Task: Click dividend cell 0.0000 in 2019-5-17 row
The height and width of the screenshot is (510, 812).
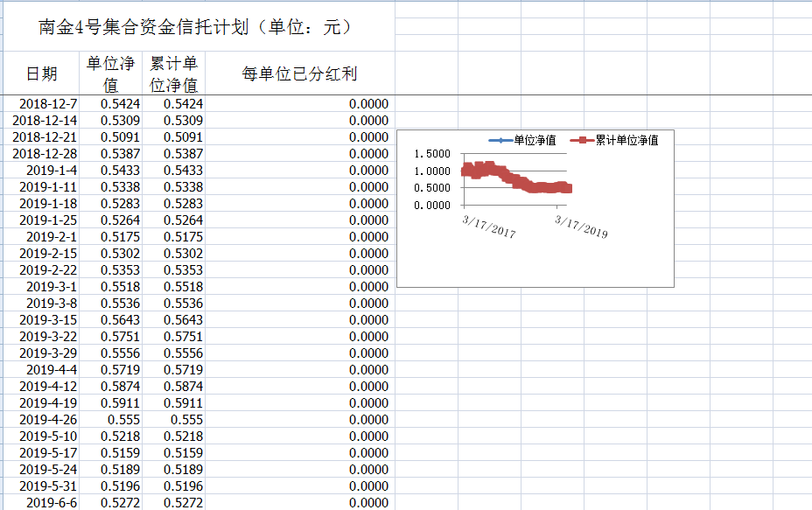Action: pyautogui.click(x=300, y=452)
